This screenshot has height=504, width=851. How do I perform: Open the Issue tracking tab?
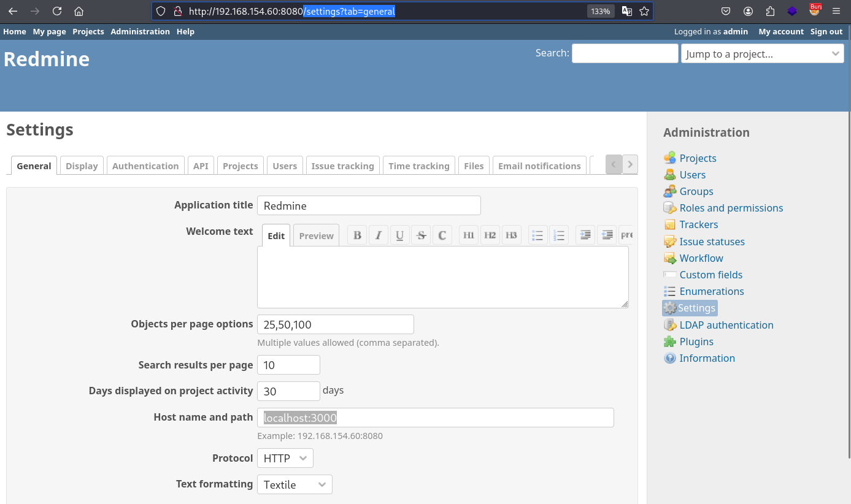[342, 166]
